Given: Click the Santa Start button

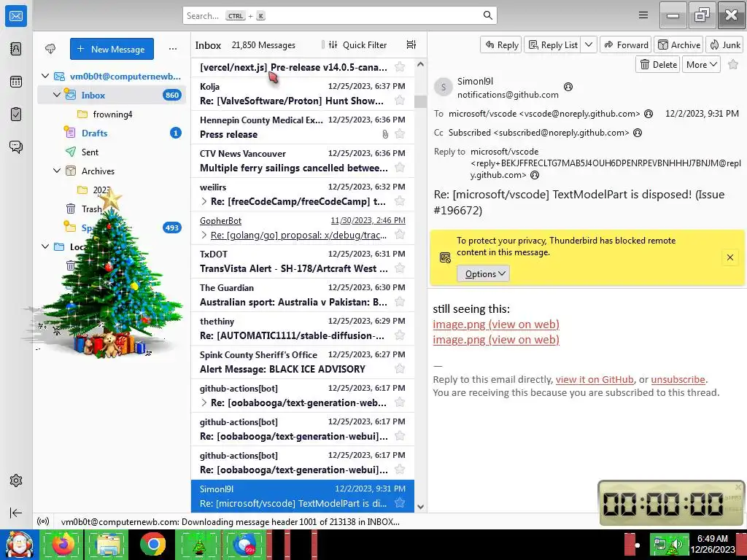Looking at the screenshot, I should point(19,544).
